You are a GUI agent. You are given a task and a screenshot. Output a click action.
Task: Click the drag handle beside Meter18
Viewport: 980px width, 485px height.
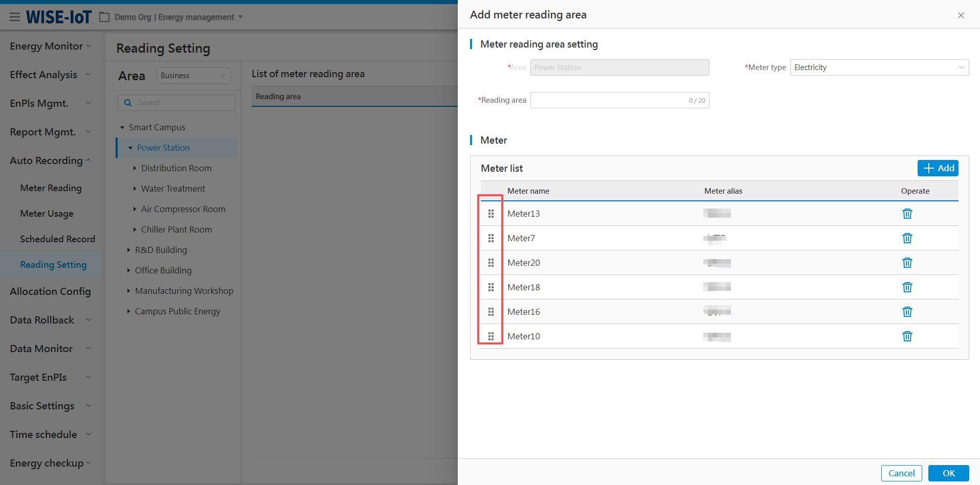pyautogui.click(x=491, y=287)
